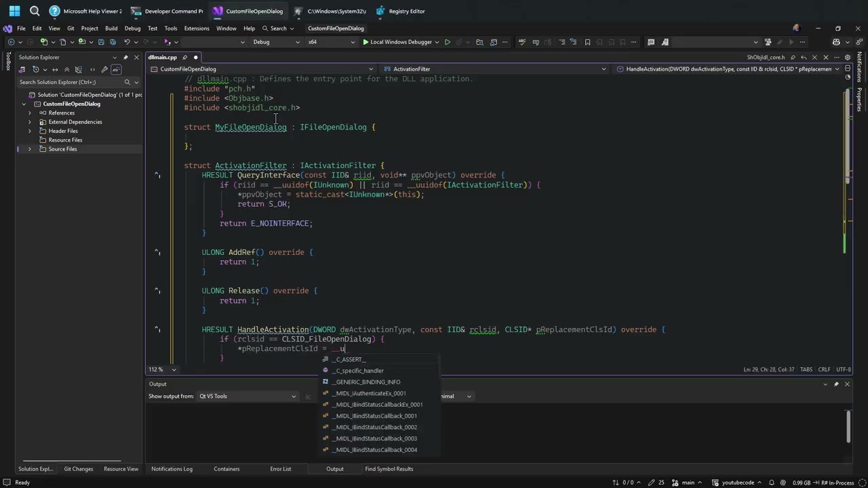The image size is (868, 488).
Task: Expand the Header Files tree node
Action: tap(29, 131)
